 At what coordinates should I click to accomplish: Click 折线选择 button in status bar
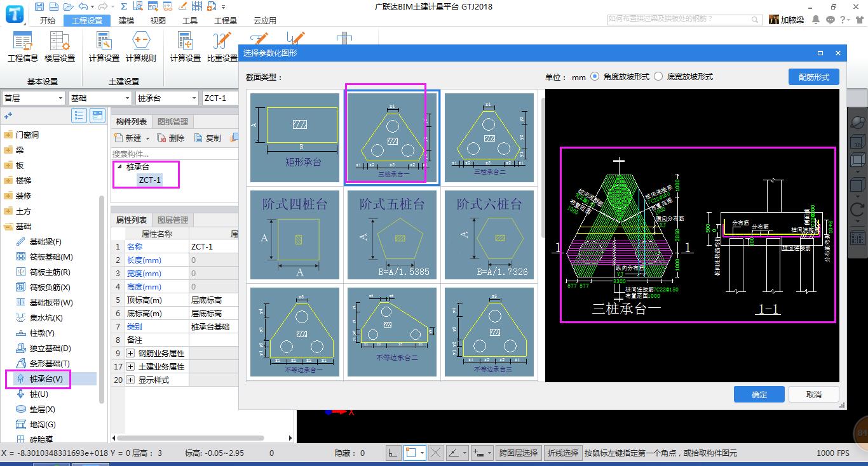563,453
